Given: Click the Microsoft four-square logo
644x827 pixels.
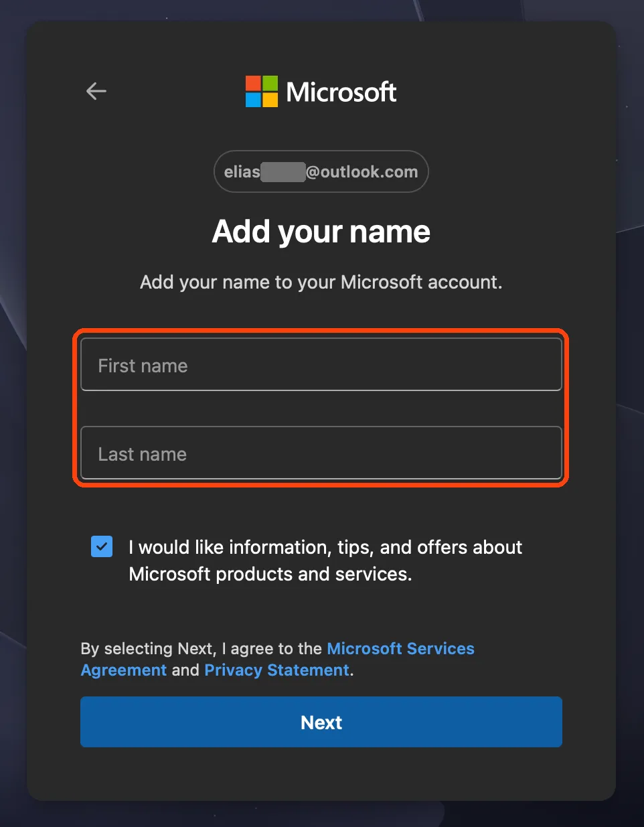Looking at the screenshot, I should 261,91.
